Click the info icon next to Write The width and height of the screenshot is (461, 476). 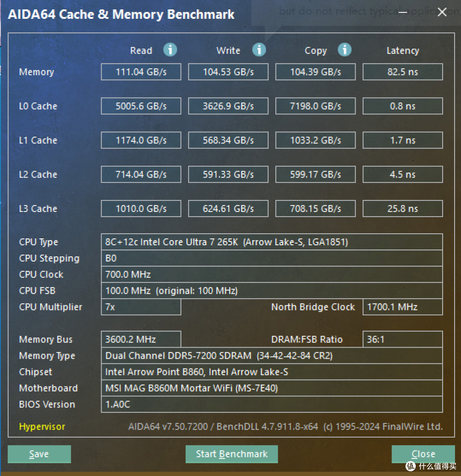(x=259, y=50)
